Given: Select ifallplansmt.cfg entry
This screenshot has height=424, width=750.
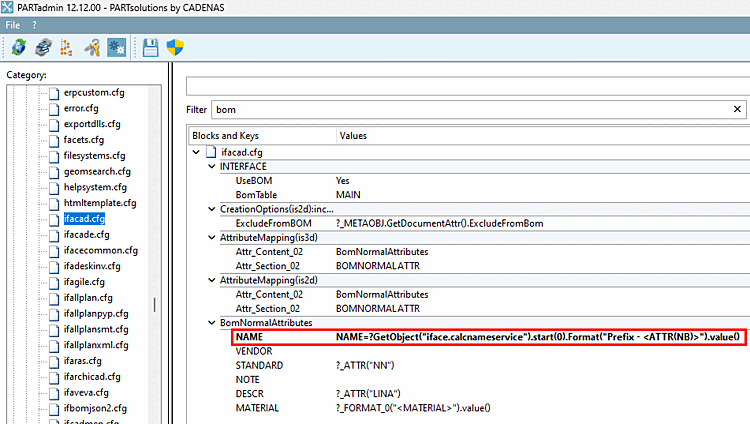Looking at the screenshot, I should 96,329.
